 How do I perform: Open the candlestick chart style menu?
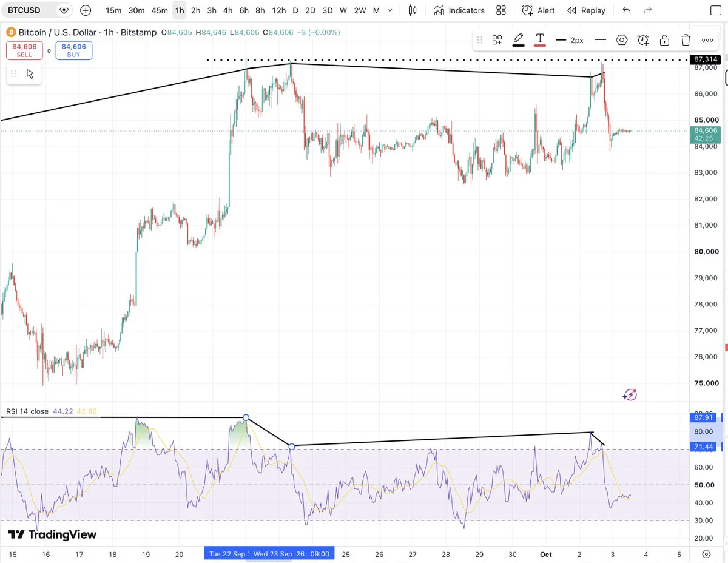point(413,10)
